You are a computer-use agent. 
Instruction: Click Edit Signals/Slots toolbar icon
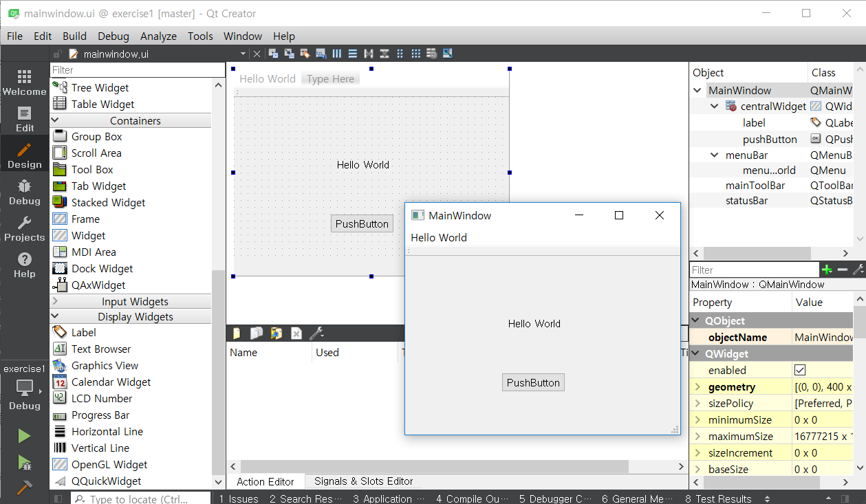290,54
